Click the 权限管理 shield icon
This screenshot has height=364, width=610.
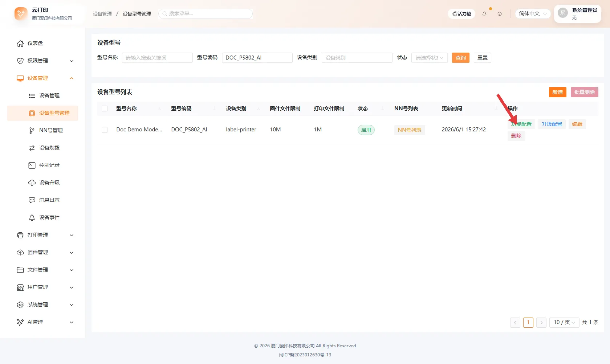[20, 61]
